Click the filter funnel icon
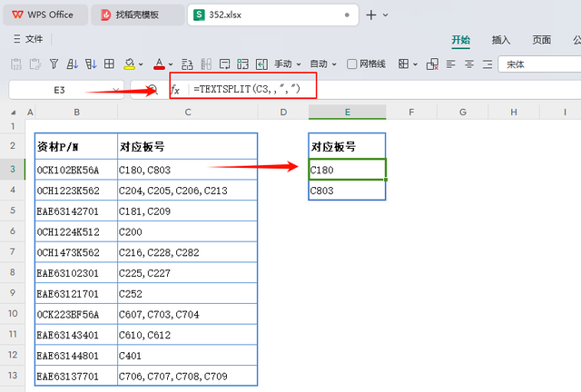Image resolution: width=581 pixels, height=392 pixels. point(54,64)
